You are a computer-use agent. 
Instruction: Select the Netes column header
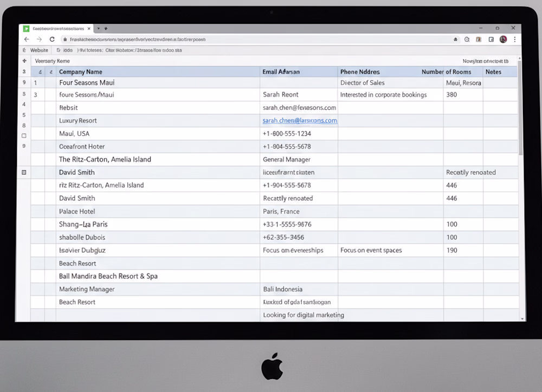[x=500, y=72]
